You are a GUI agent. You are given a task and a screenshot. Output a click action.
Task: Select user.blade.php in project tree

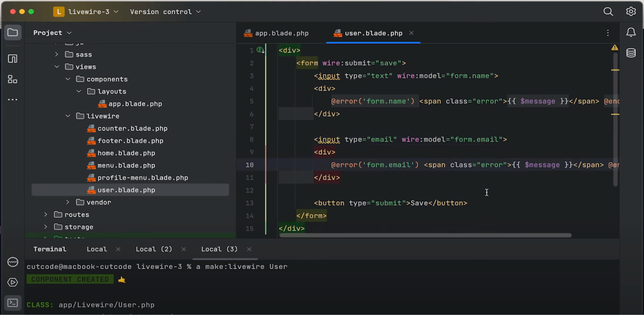(130, 190)
